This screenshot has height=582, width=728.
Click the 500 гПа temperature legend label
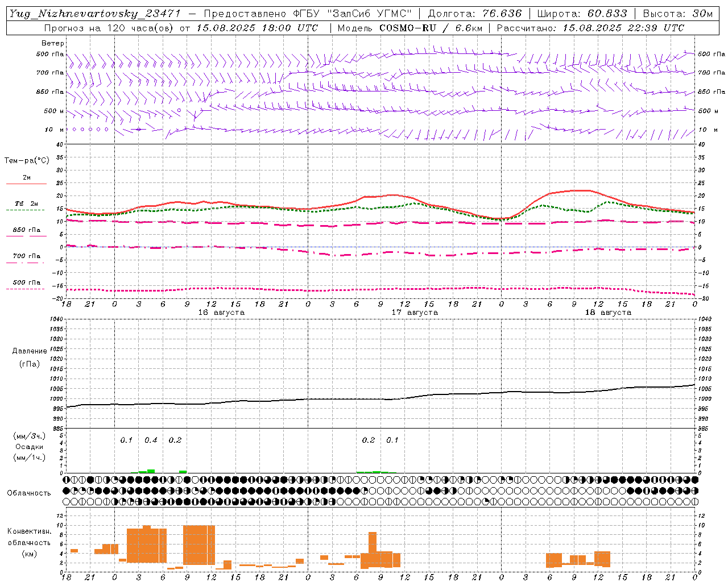point(27,282)
